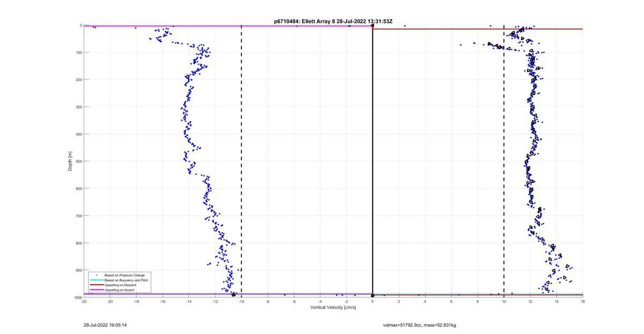Click the depth tick label '1000'
Screen dimensions: 644x334
coord(77,297)
